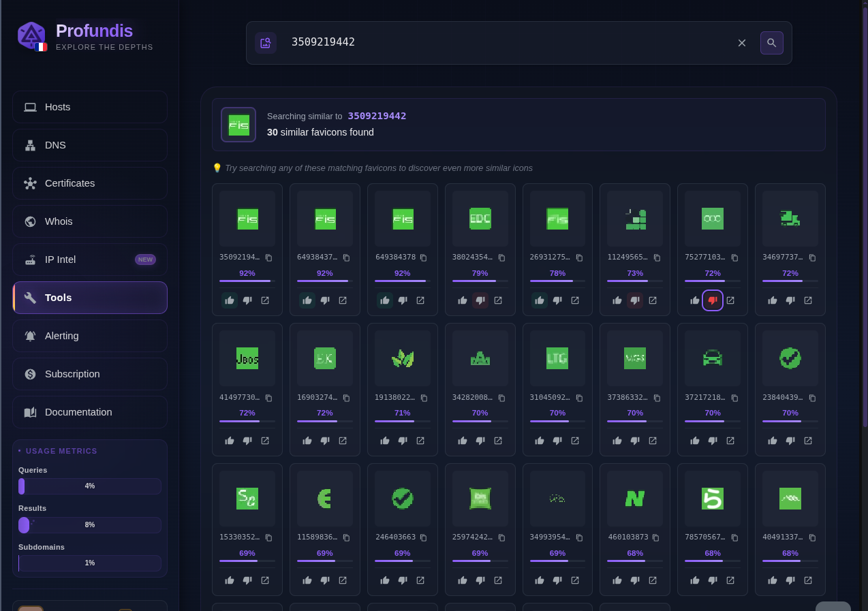Viewport: 868px width, 611px height.
Task: Go to the Certificates section
Action: (90, 183)
